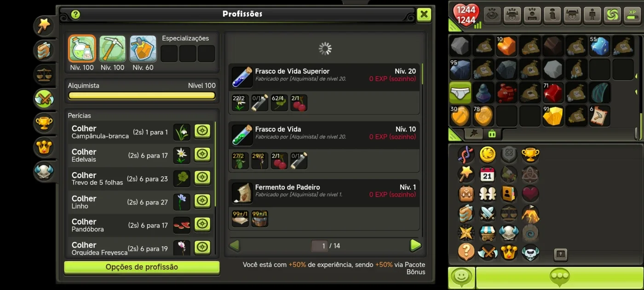Click the Frasco de Vida Superior recipe
This screenshot has height=290, width=644.
click(324, 89)
